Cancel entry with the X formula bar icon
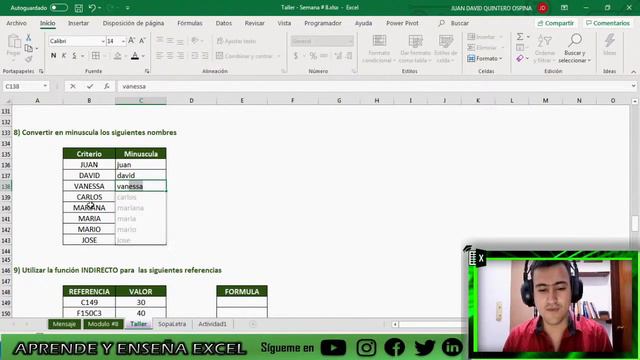 click(x=73, y=87)
